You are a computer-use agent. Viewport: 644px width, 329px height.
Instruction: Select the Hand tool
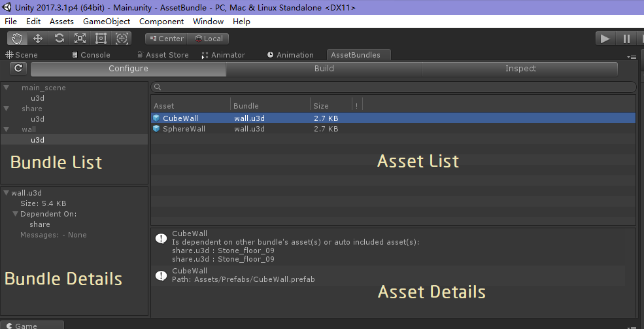17,39
